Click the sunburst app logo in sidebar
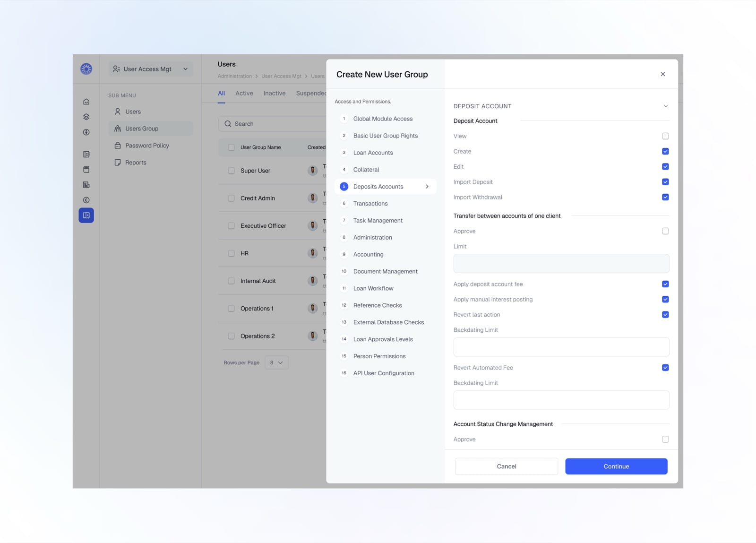 86,69
